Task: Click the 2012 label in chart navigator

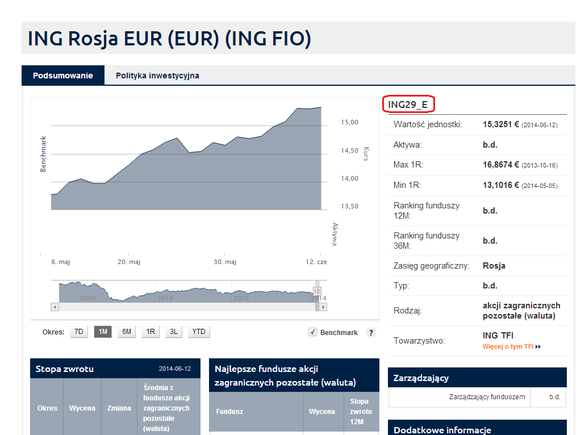Action: pos(241,298)
